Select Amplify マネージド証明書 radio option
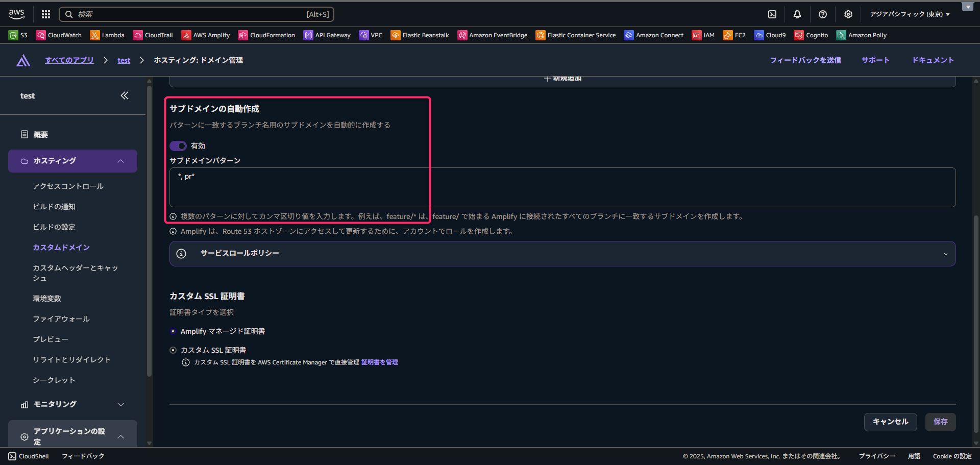 pyautogui.click(x=173, y=331)
